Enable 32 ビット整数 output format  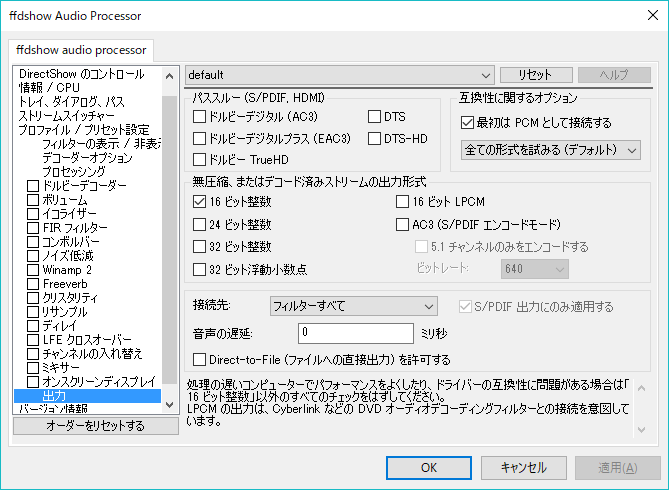pos(199,247)
